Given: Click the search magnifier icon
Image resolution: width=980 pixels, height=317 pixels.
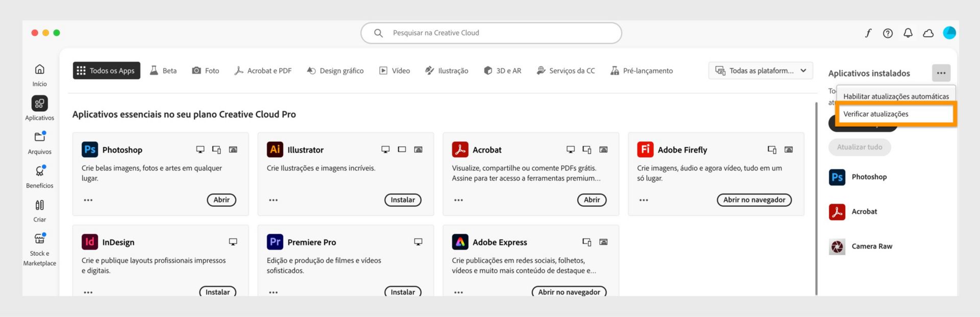Looking at the screenshot, I should (378, 33).
